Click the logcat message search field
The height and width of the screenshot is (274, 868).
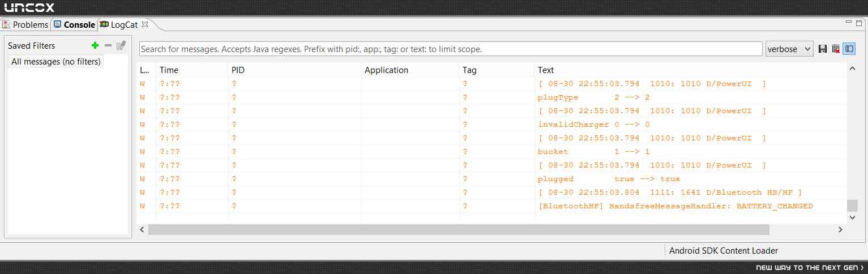pyautogui.click(x=451, y=49)
